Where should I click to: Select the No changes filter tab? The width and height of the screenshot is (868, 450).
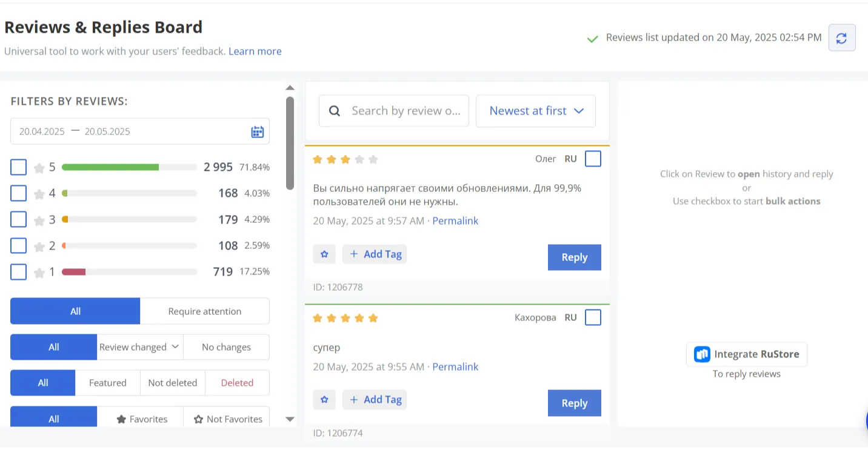[226, 347]
